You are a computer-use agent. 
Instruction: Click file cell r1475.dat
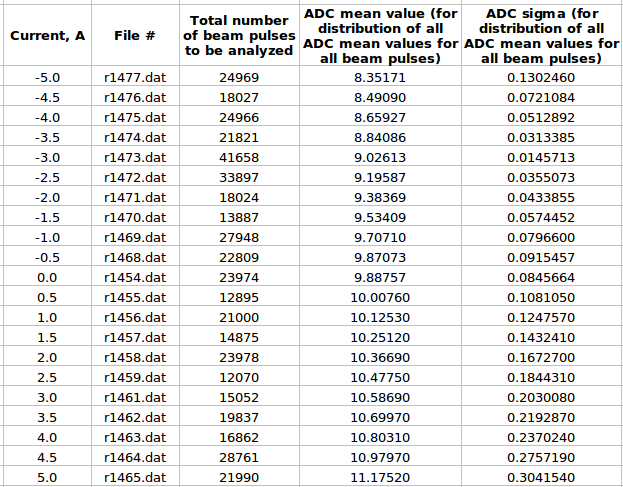(x=135, y=118)
